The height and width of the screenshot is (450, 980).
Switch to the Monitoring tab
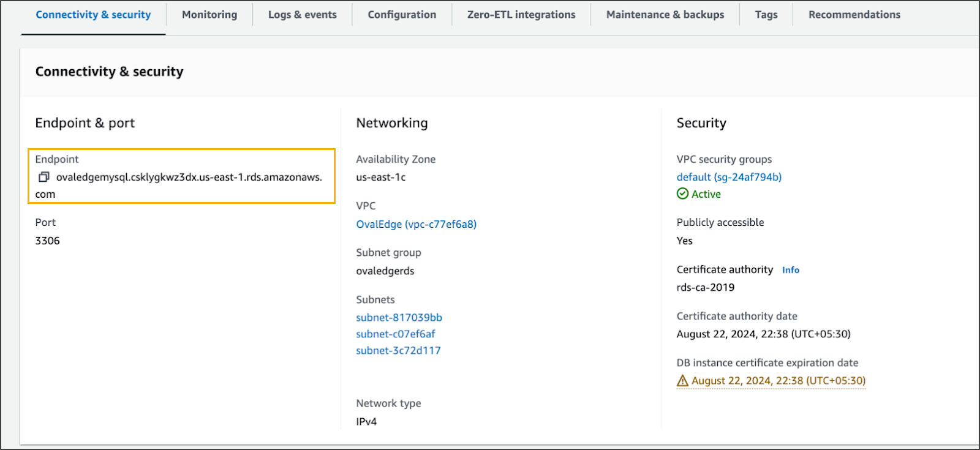tap(209, 15)
